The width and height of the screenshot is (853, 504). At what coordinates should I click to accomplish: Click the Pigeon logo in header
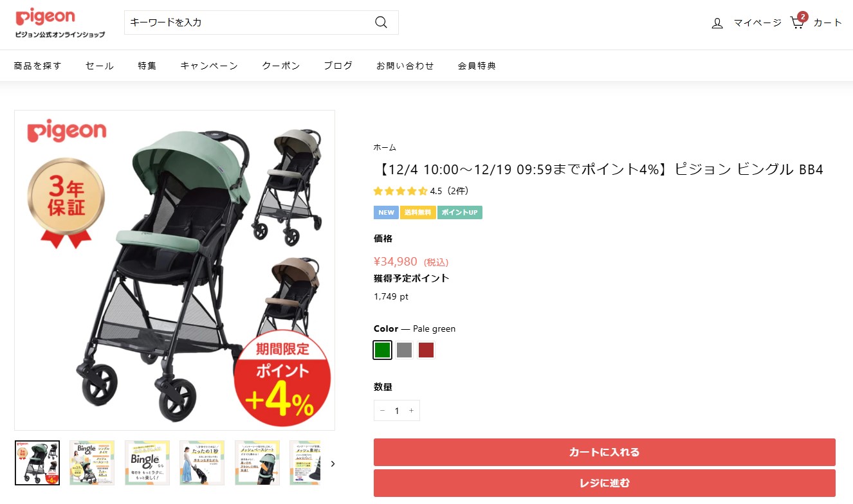coord(60,23)
